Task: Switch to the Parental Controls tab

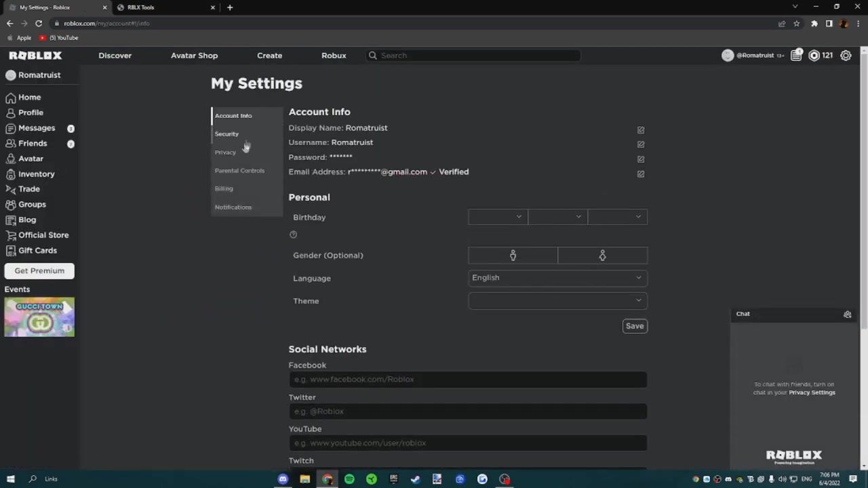Action: [x=247, y=171]
